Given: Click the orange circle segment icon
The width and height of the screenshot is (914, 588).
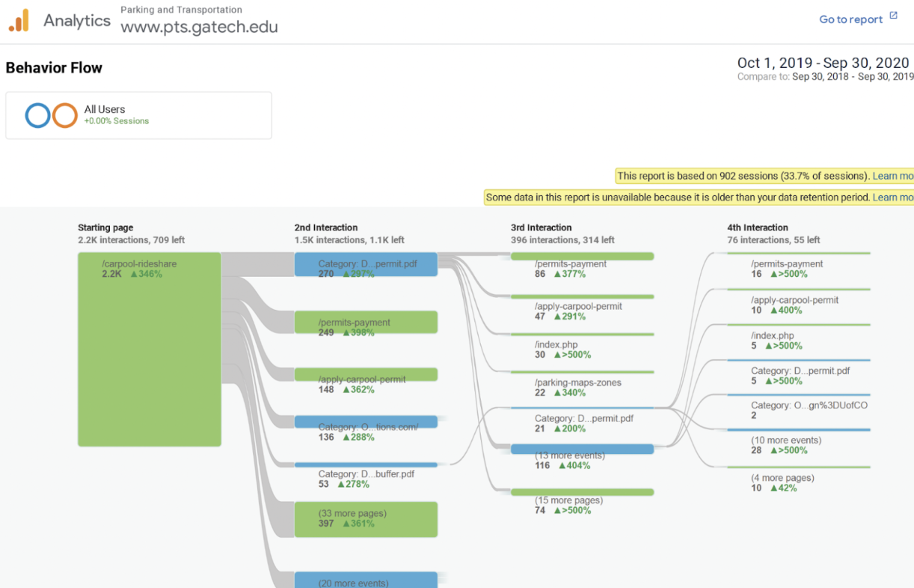Looking at the screenshot, I should [65, 115].
